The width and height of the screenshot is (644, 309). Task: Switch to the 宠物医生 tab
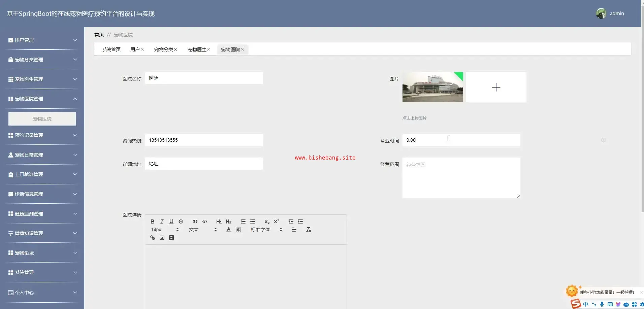coord(197,49)
